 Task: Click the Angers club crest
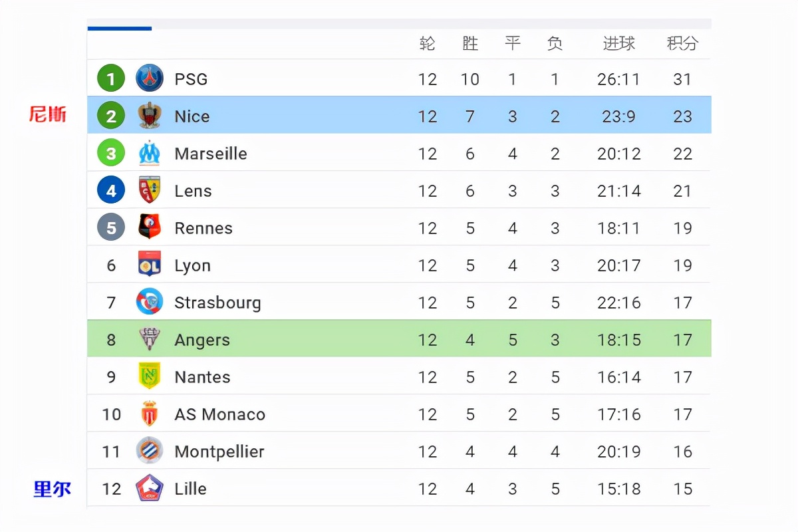(x=150, y=339)
